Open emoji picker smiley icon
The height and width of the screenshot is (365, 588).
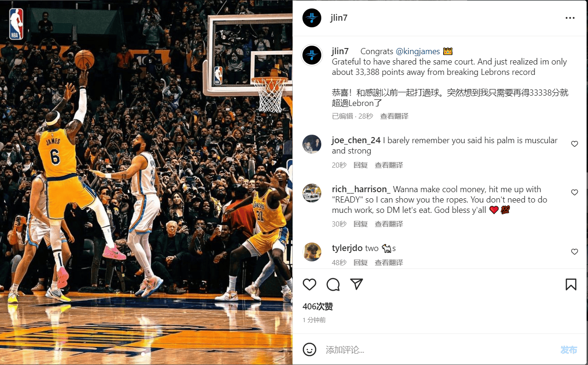coord(310,349)
